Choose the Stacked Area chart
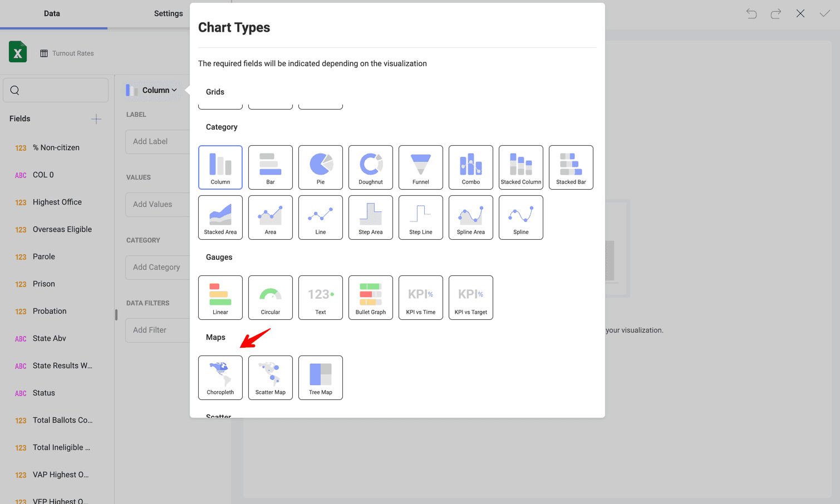The image size is (840, 504). click(220, 218)
